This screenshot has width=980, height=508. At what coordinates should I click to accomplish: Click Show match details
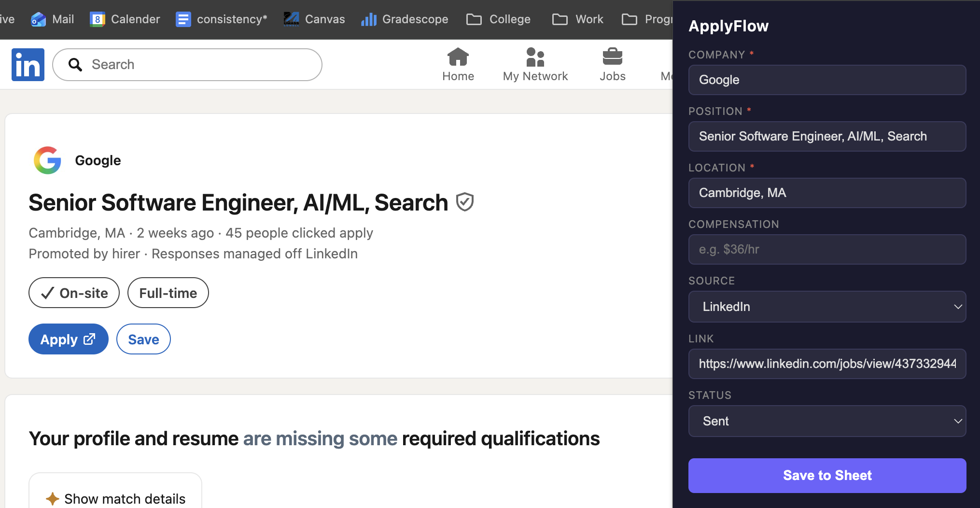[x=115, y=498]
